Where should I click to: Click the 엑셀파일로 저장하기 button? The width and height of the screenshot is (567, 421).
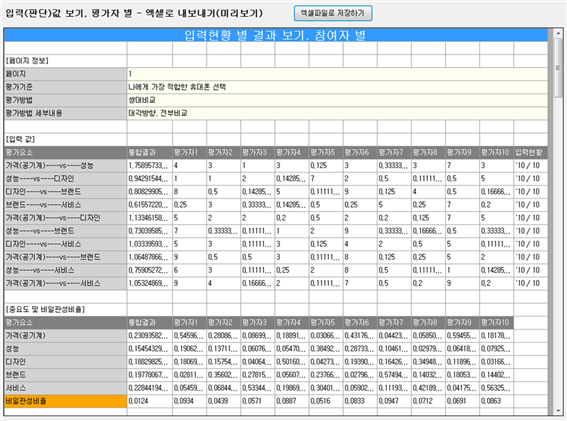pyautogui.click(x=333, y=13)
